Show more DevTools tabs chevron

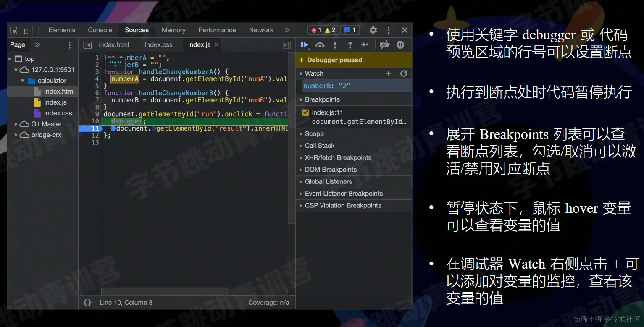point(287,30)
